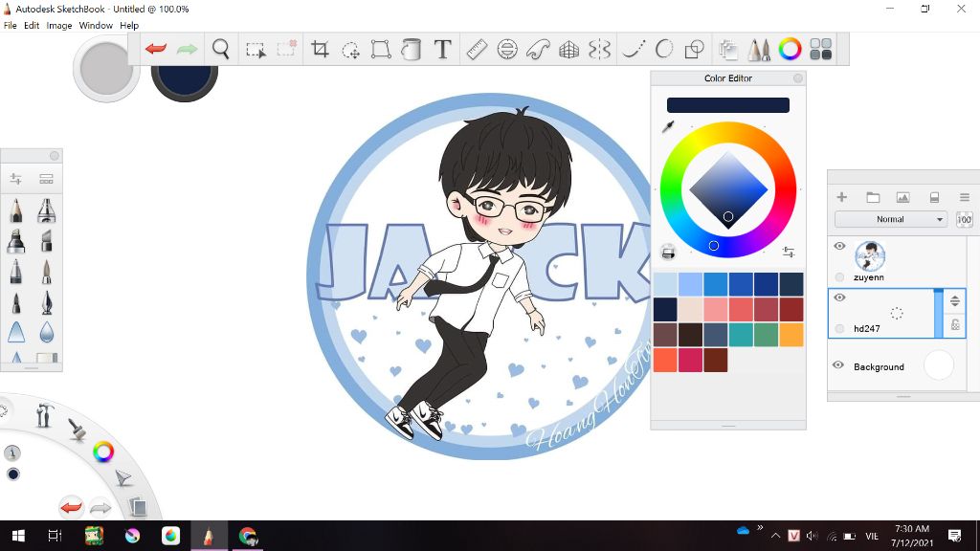Click the Lagoon undo red arrow

[x=71, y=507]
